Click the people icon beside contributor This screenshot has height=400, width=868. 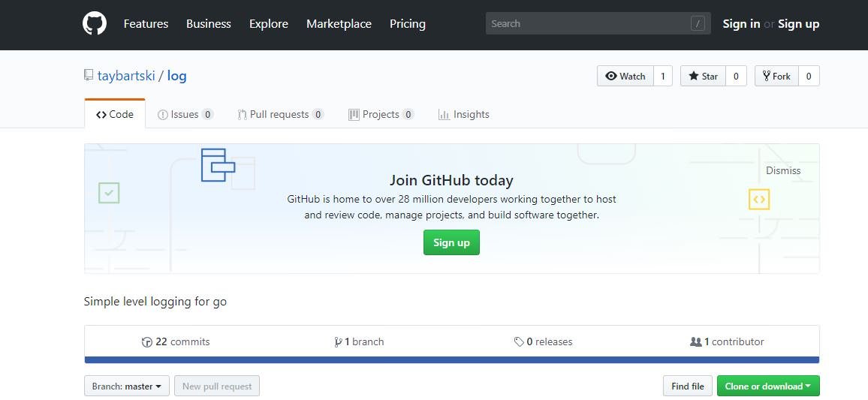(x=696, y=342)
